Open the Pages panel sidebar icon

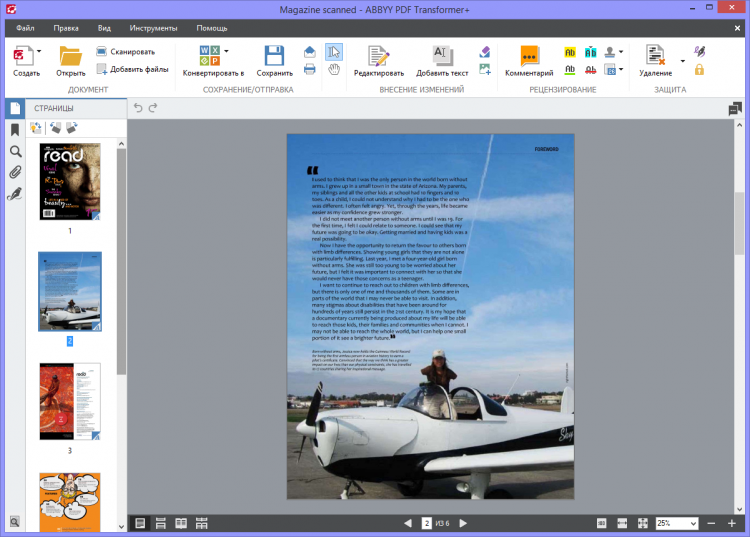pos(15,109)
